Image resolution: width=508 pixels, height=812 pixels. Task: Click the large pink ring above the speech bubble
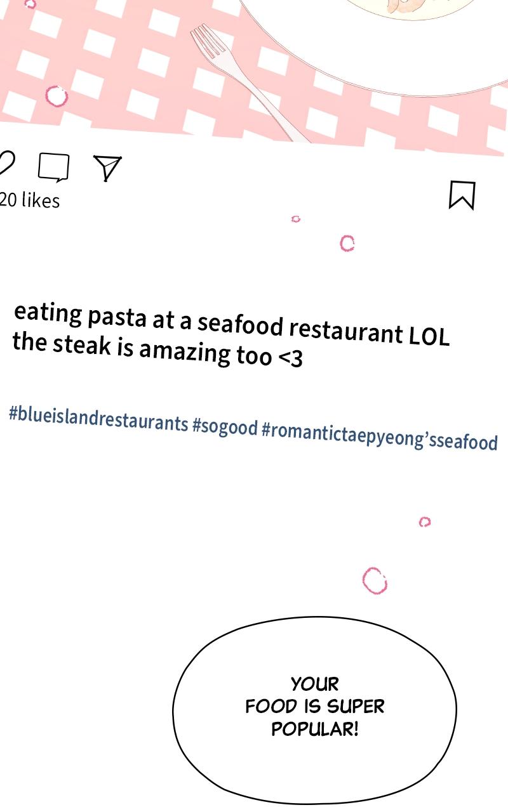coord(375,580)
